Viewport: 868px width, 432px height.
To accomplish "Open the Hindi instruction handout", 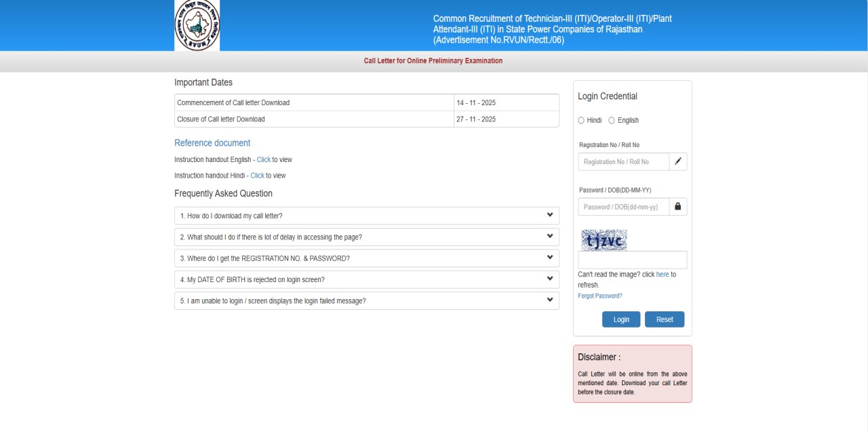I will coord(257,175).
